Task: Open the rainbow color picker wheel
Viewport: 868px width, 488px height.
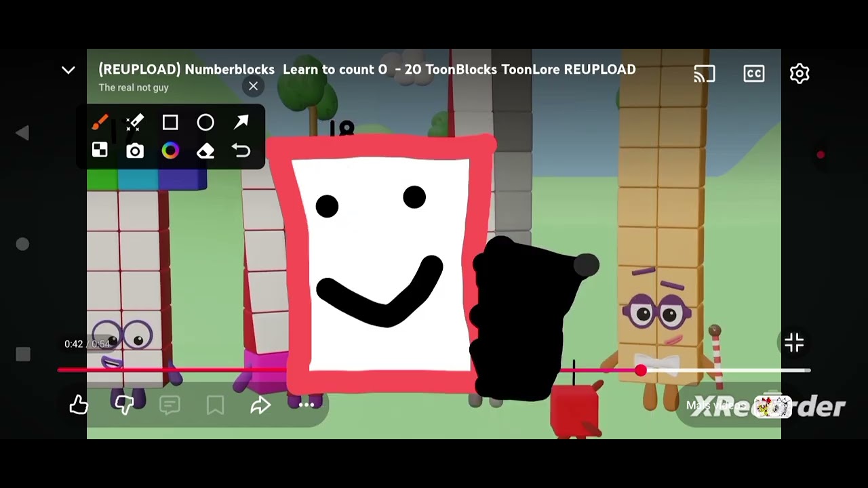Action: [x=170, y=150]
